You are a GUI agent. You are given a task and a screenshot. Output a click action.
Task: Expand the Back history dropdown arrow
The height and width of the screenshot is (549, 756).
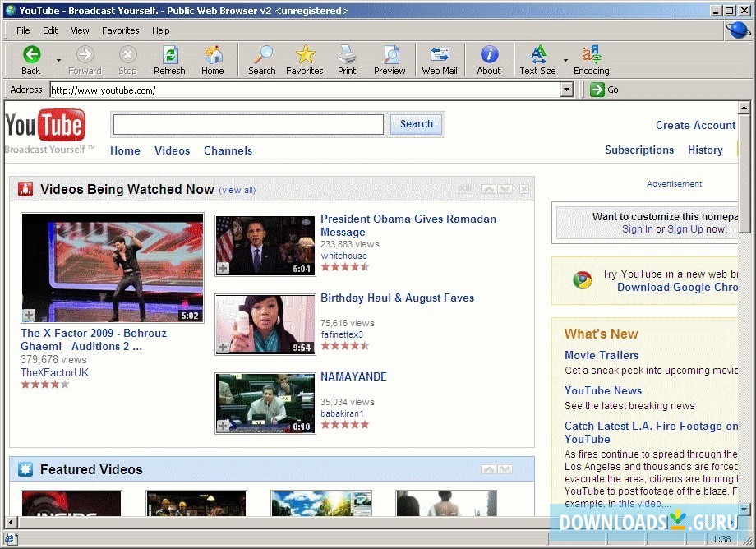58,61
